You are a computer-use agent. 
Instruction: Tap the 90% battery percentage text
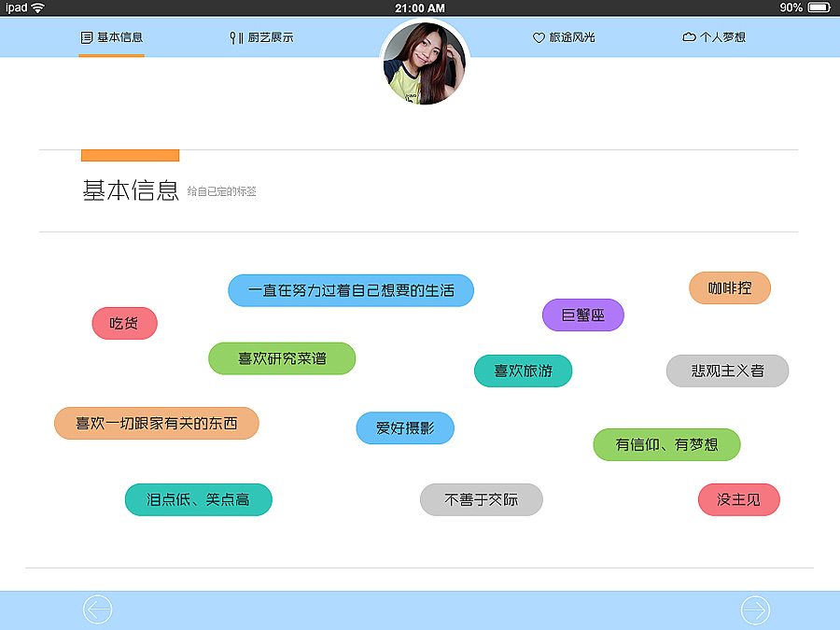tap(791, 7)
